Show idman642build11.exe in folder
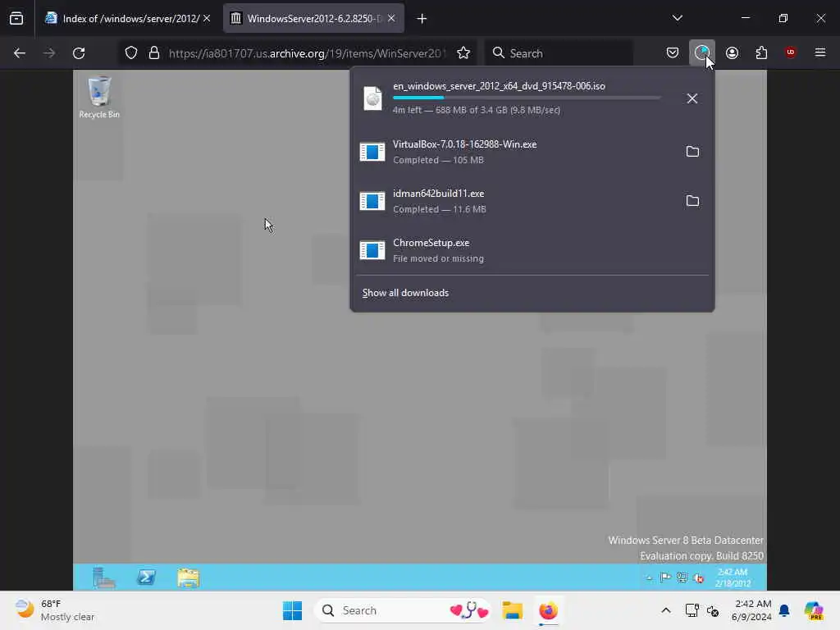Image resolution: width=840 pixels, height=630 pixels. (692, 201)
